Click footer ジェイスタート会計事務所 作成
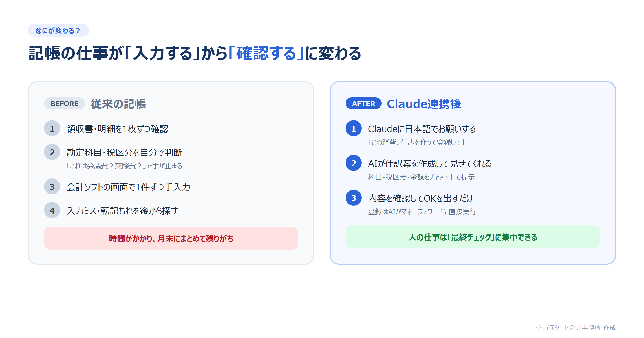The image size is (644, 338). coord(576,328)
